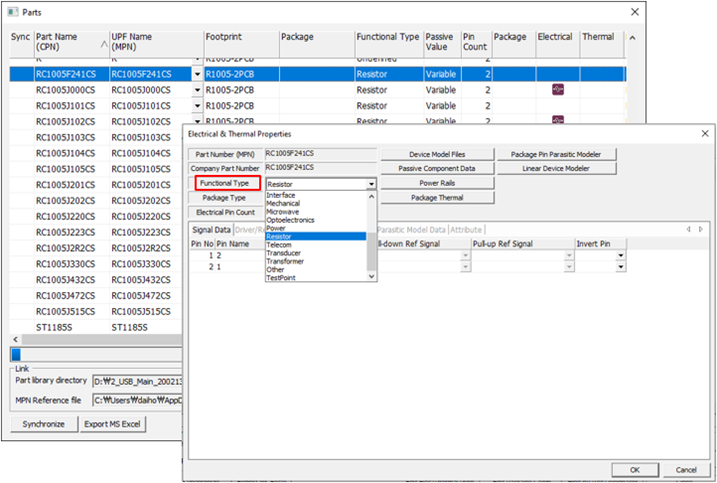Click the electrical model icon for RC1005J000CS
This screenshot has width=717, height=483.
point(557,89)
